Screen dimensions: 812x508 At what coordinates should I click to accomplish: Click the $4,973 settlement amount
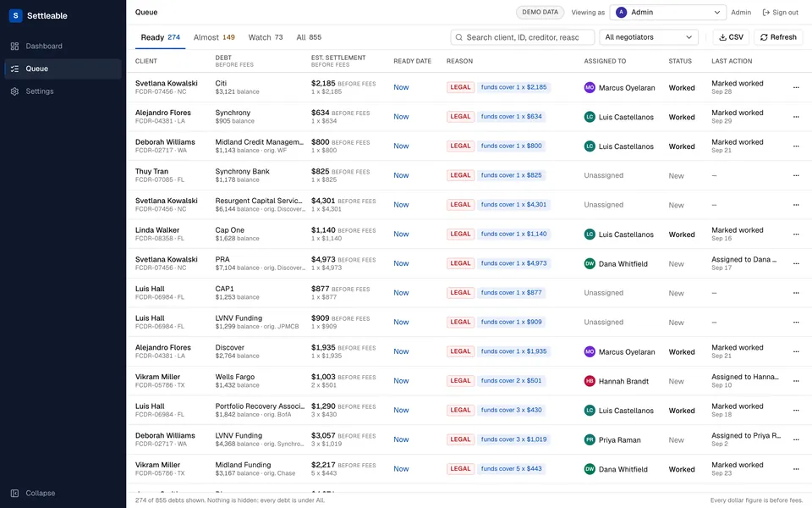[x=323, y=259]
